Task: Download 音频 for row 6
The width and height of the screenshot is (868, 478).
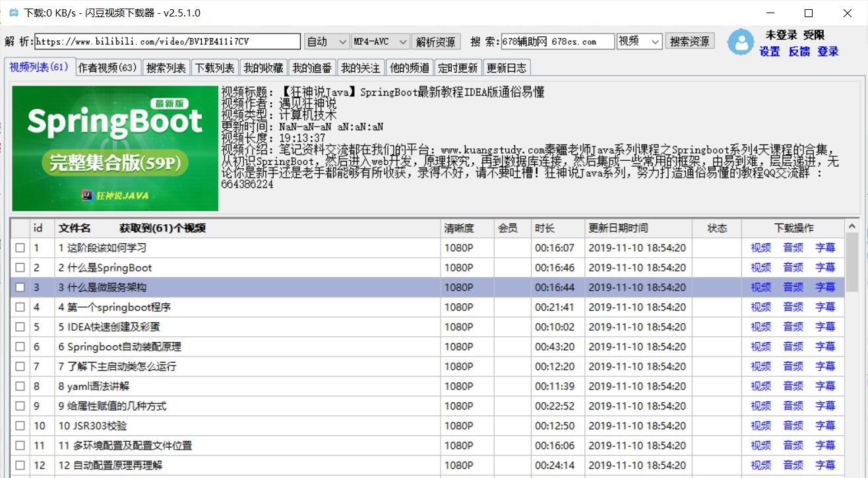Action: [x=793, y=347]
